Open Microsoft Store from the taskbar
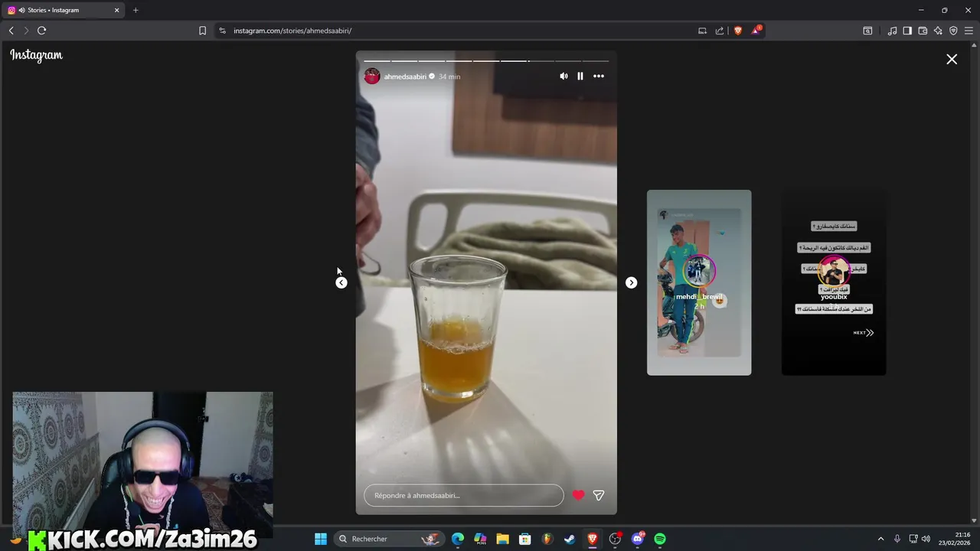This screenshot has height=551, width=980. [525, 539]
